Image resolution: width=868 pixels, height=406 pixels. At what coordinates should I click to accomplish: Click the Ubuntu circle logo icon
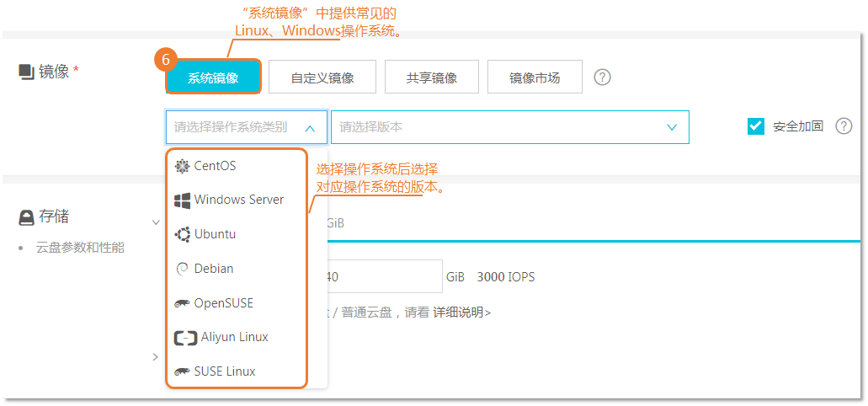coord(182,234)
